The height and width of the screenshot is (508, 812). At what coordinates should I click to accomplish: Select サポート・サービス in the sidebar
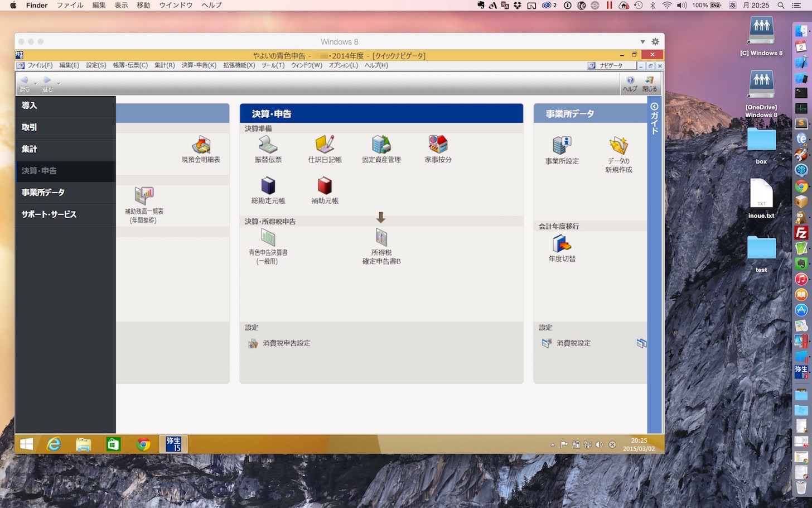pyautogui.click(x=65, y=214)
